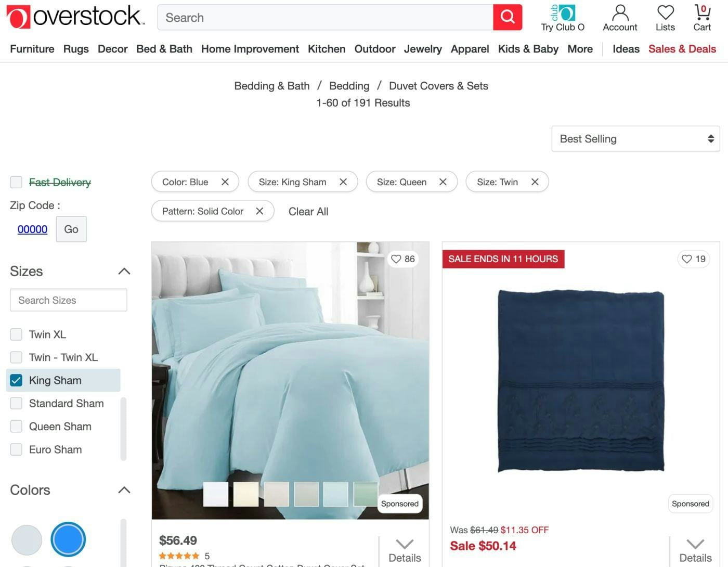
Task: Collapse the Sizes filter section
Action: 124,271
